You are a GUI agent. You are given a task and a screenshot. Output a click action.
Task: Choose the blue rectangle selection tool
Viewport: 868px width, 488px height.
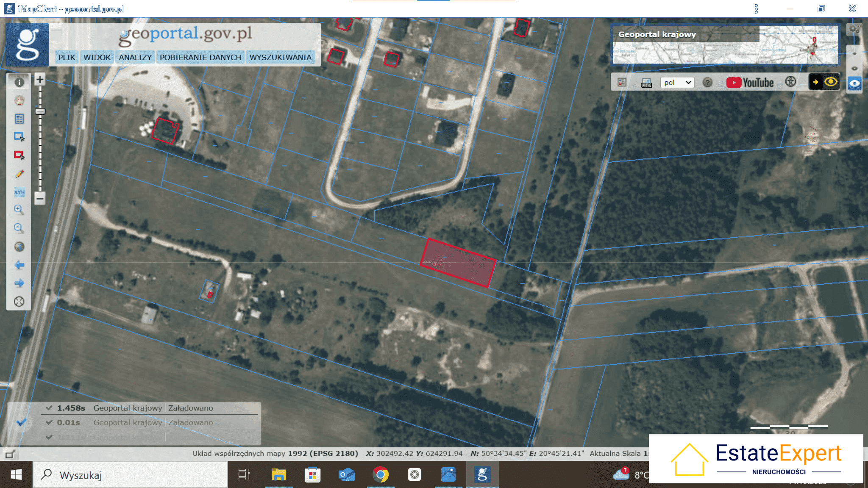(19, 137)
